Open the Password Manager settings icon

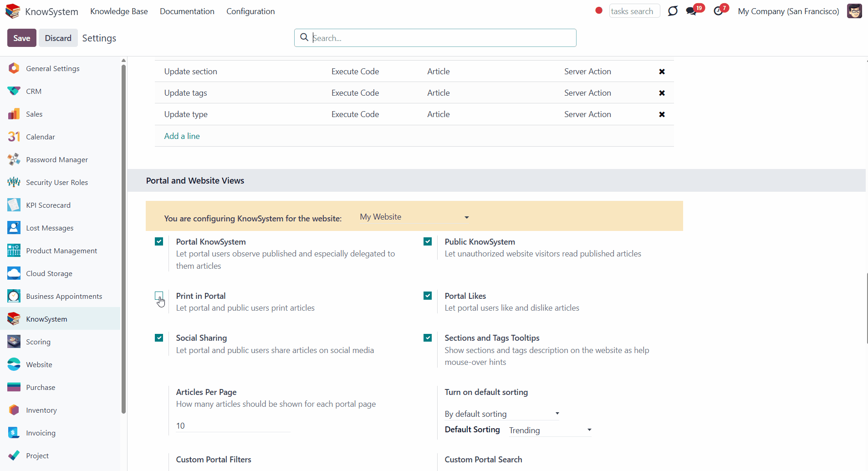[14, 159]
